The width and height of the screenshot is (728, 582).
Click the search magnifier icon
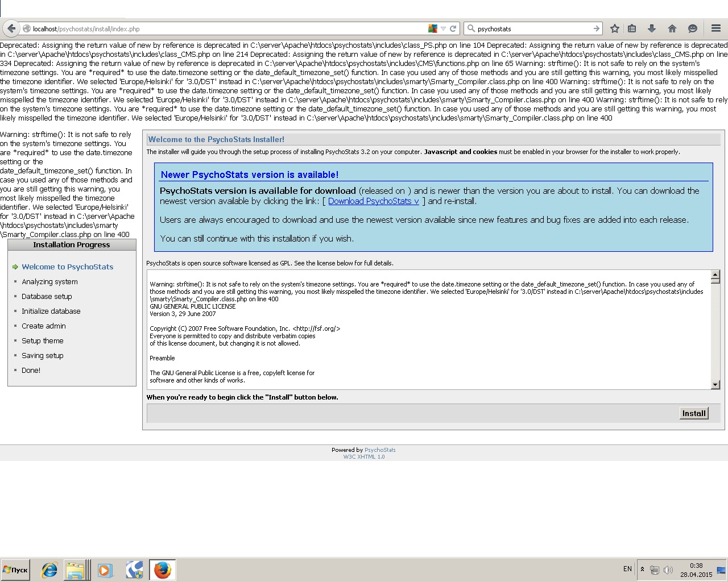pyautogui.click(x=471, y=28)
